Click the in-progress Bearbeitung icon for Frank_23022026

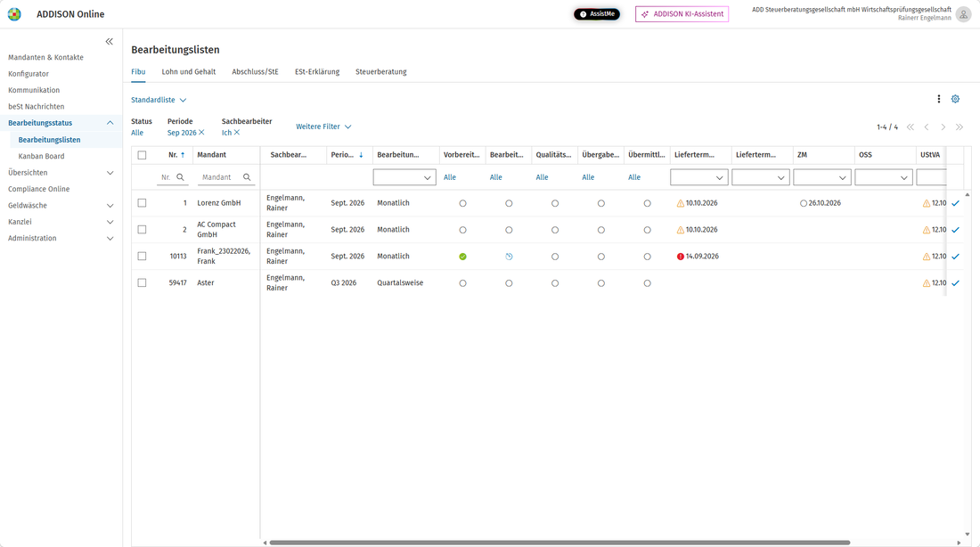[x=509, y=257]
